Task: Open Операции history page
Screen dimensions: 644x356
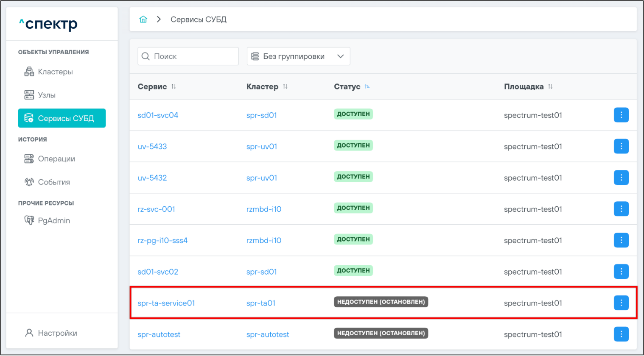Action: pyautogui.click(x=56, y=159)
